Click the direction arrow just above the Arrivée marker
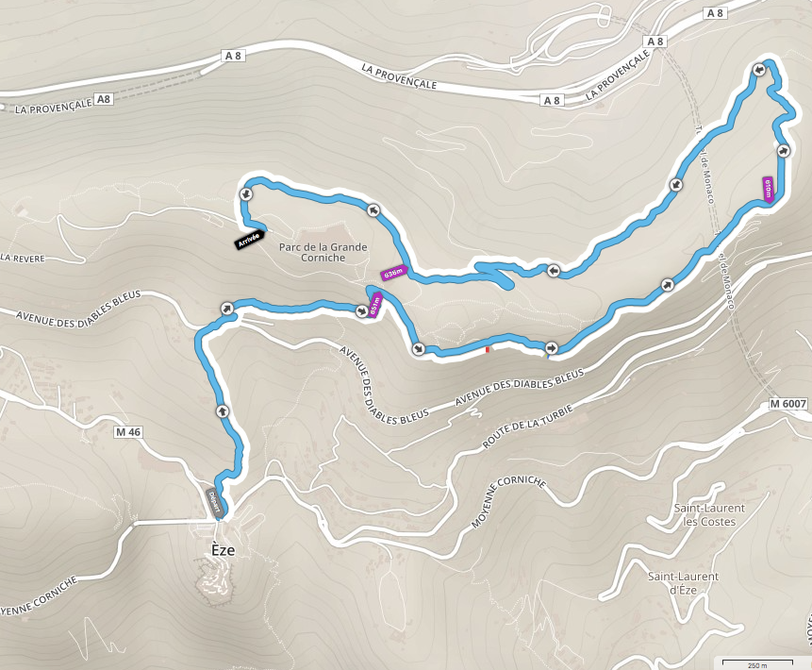 point(245,193)
